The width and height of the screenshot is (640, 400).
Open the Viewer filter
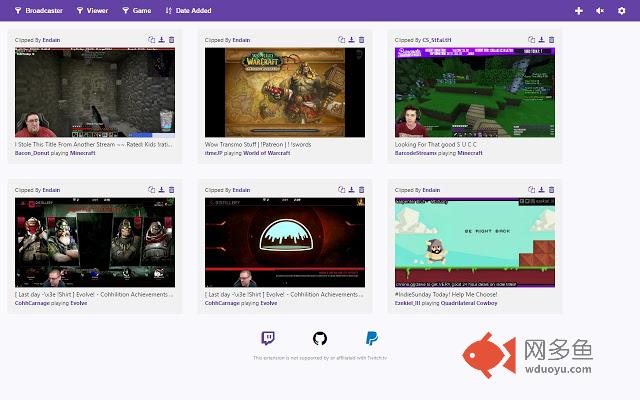[x=92, y=11]
